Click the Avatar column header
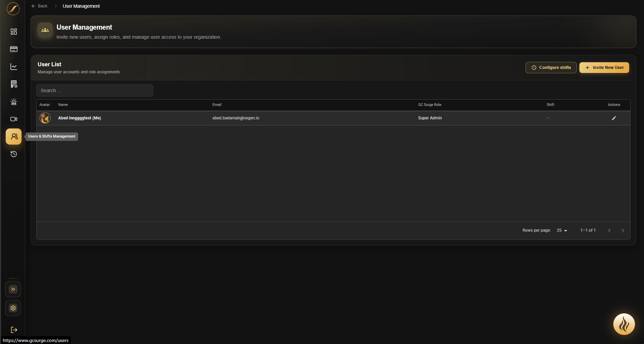Image resolution: width=644 pixels, height=344 pixels. coord(44,105)
